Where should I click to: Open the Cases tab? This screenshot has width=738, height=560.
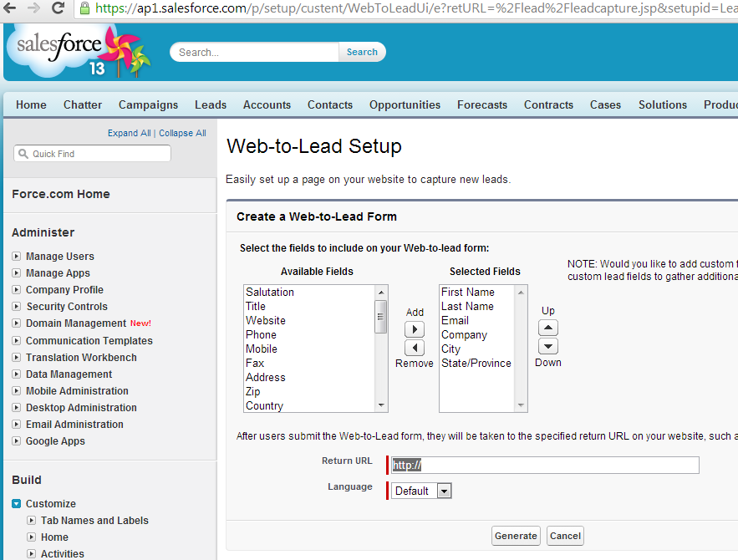pos(605,105)
